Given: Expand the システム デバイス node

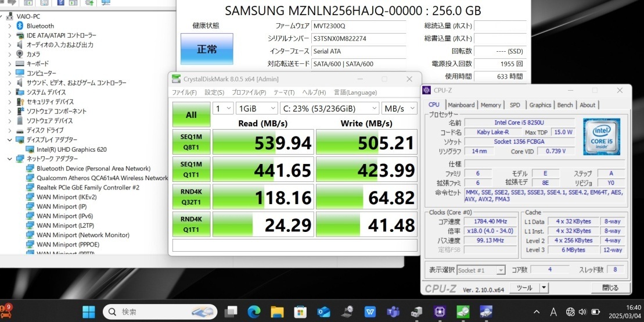Looking at the screenshot, I should click(x=10, y=92).
